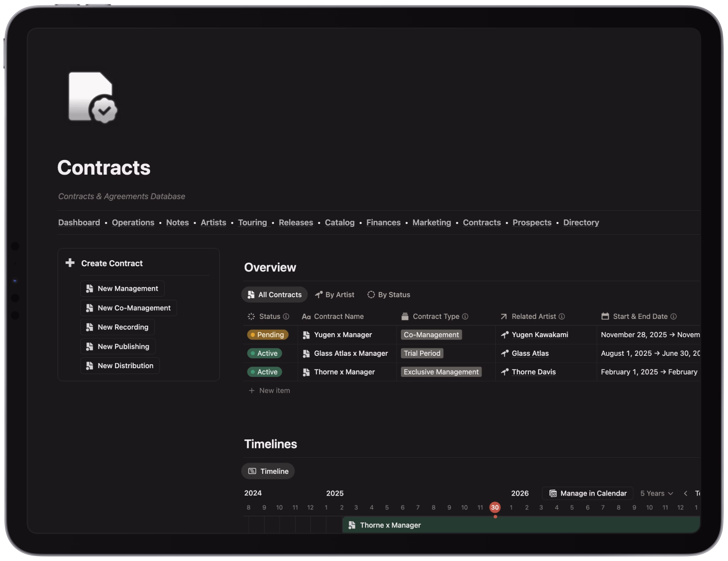Click the document icon on New Management
This screenshot has width=728, height=561.
pyautogui.click(x=90, y=288)
